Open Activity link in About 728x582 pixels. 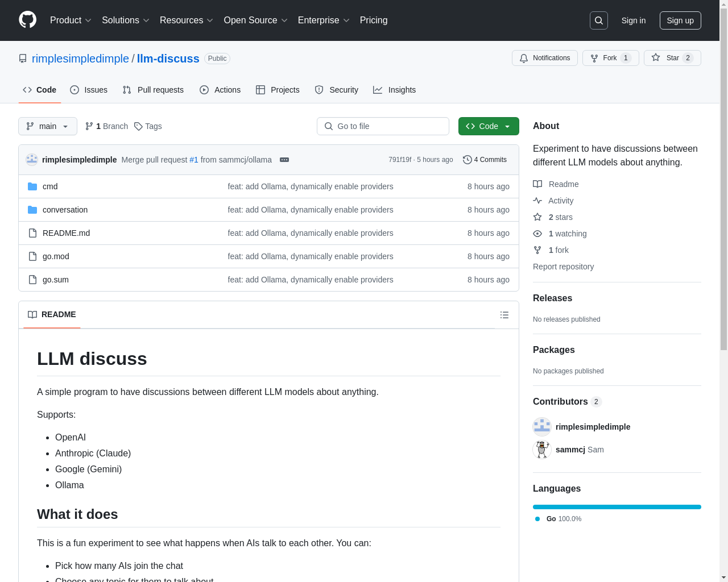[x=553, y=201]
